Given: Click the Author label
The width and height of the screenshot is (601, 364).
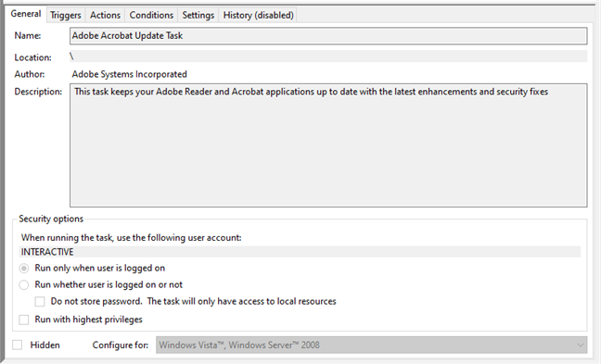Looking at the screenshot, I should [x=30, y=74].
